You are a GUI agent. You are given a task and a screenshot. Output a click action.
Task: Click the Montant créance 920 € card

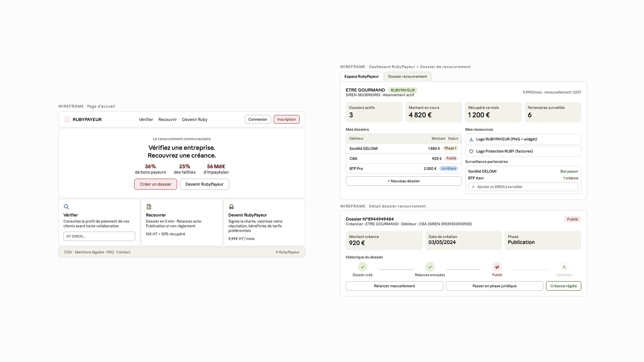[384, 240]
